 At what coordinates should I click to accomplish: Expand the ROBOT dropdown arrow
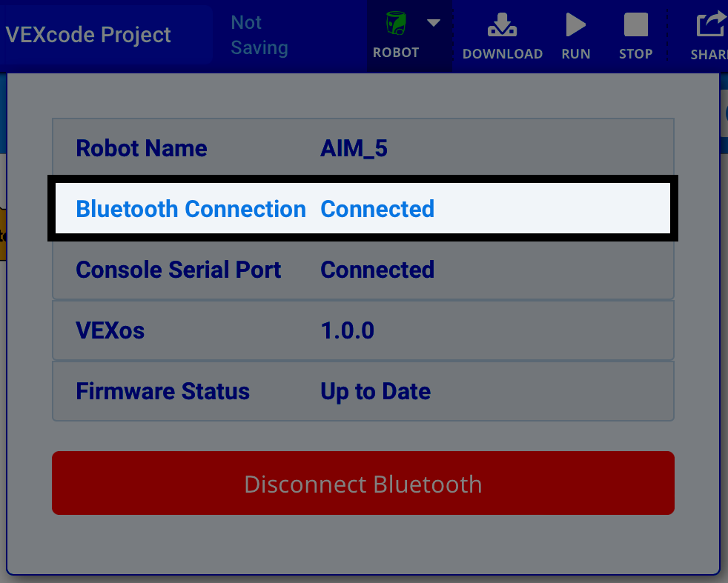433,22
